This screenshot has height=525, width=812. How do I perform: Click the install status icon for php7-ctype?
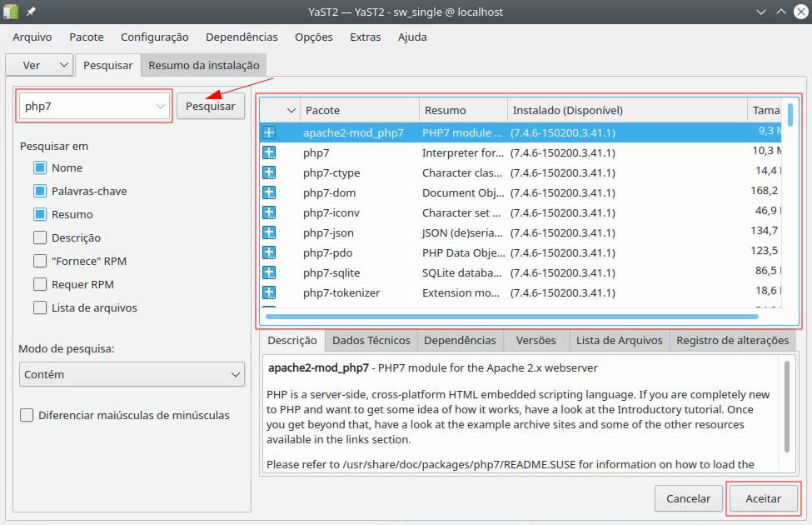[x=269, y=172]
